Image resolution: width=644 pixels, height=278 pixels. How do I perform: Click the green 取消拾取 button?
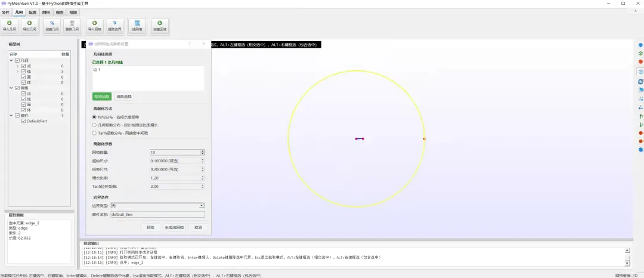(102, 97)
